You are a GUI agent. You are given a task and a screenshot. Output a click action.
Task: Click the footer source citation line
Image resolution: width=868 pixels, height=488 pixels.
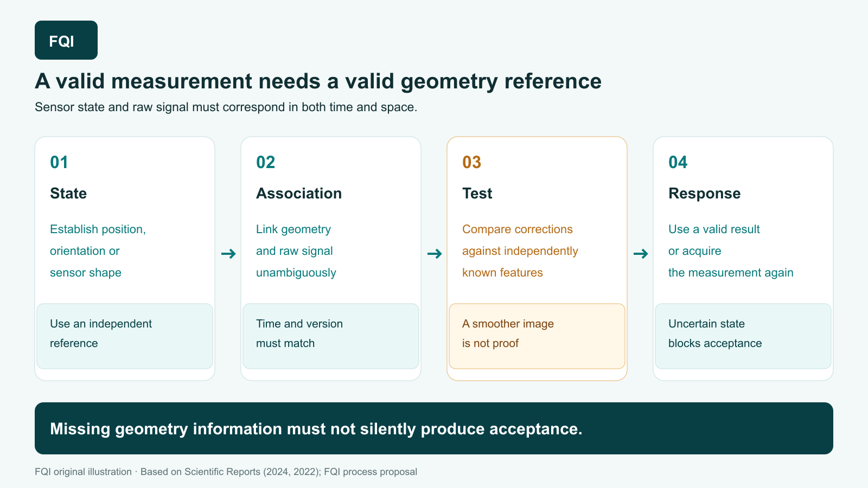226,472
